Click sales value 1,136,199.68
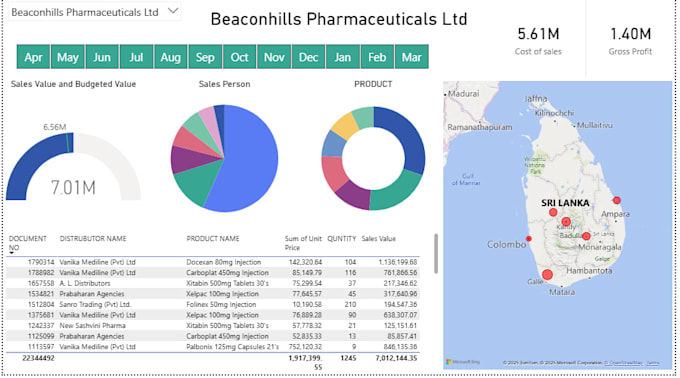The width and height of the screenshot is (680, 378). (398, 262)
